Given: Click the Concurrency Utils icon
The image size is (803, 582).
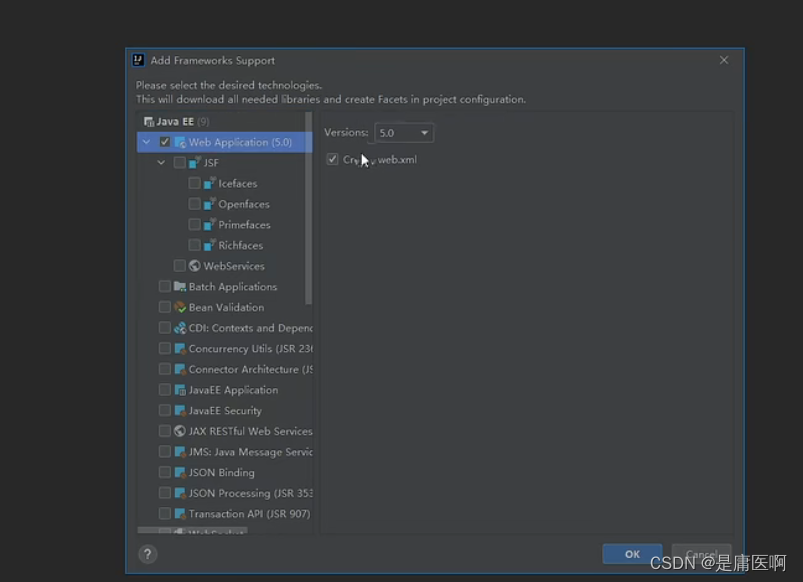Looking at the screenshot, I should click(x=180, y=348).
